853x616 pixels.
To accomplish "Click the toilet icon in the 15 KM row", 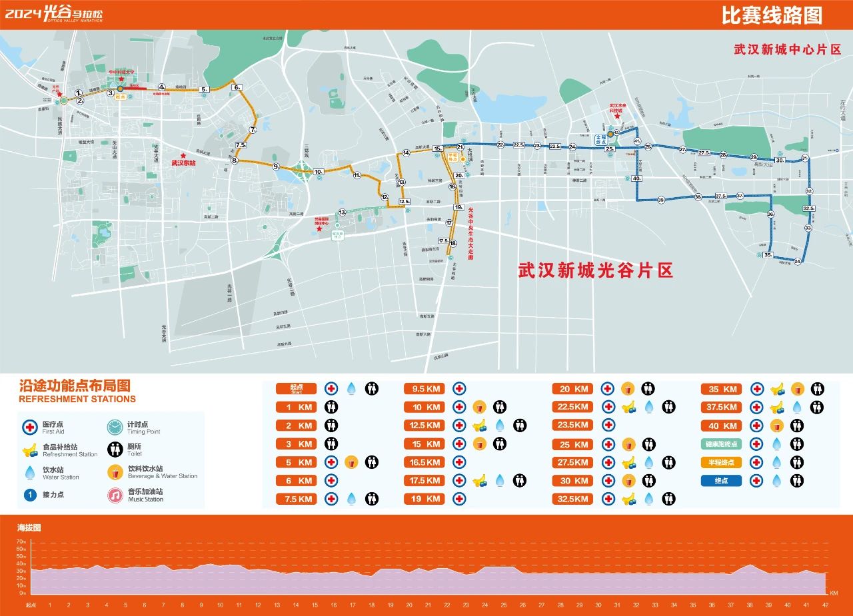I will (x=499, y=444).
